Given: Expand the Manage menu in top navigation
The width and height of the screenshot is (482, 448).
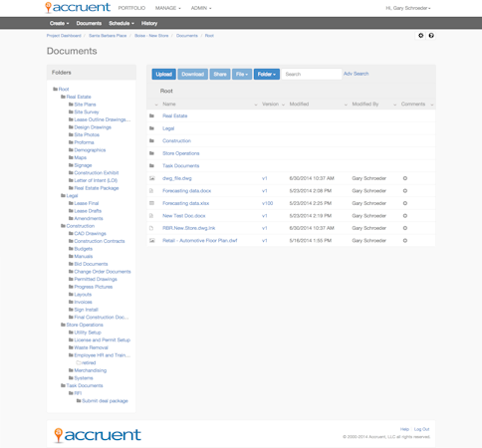Looking at the screenshot, I should pos(168,8).
